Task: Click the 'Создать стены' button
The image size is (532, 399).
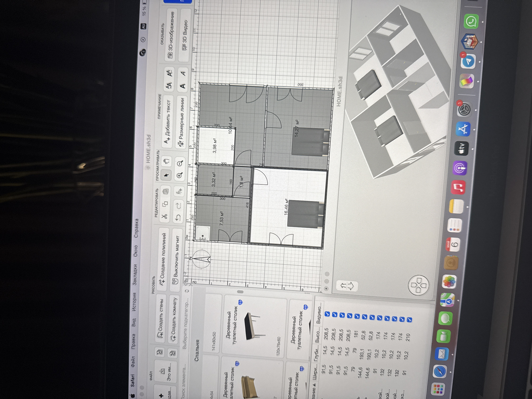Action: point(161,318)
